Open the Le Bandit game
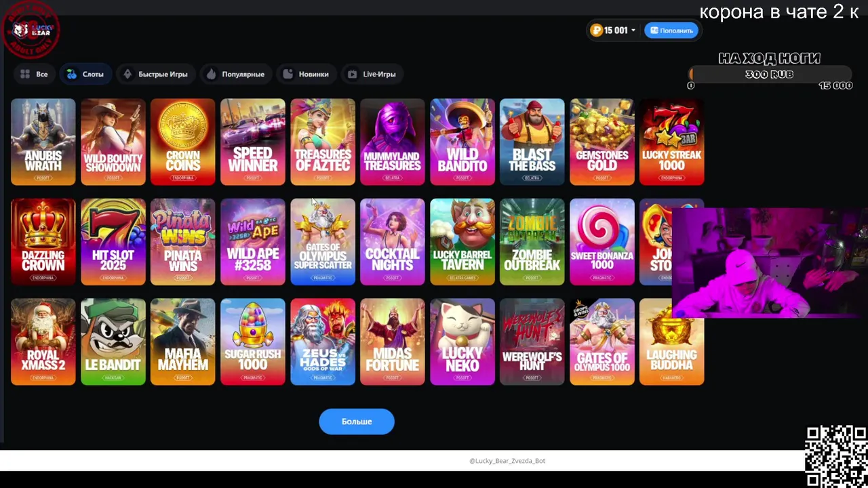Screen dimensions: 868x488 (x=113, y=342)
